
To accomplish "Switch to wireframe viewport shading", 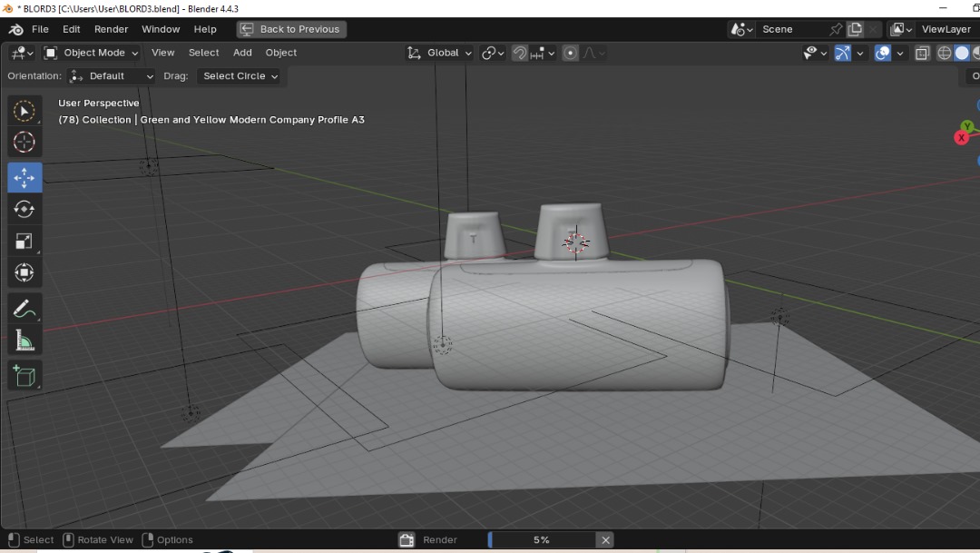I will pos(945,54).
